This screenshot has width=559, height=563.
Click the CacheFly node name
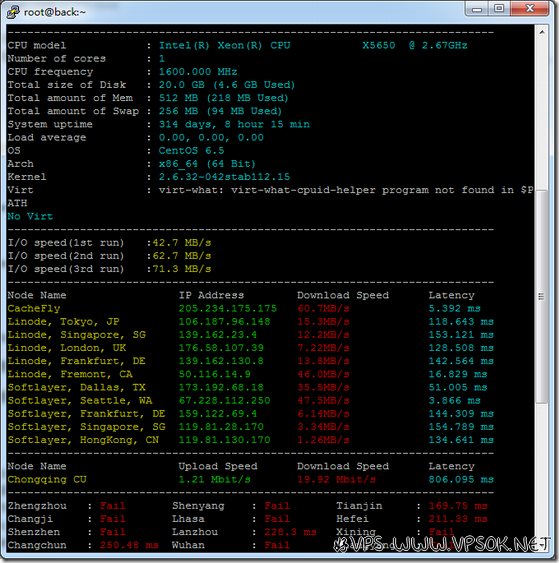pos(34,308)
